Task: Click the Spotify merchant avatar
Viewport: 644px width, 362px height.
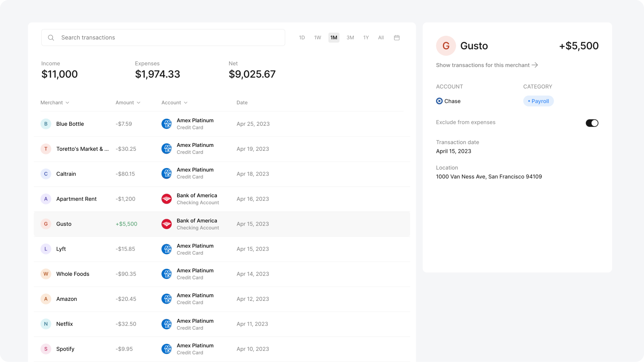Action: (x=46, y=349)
